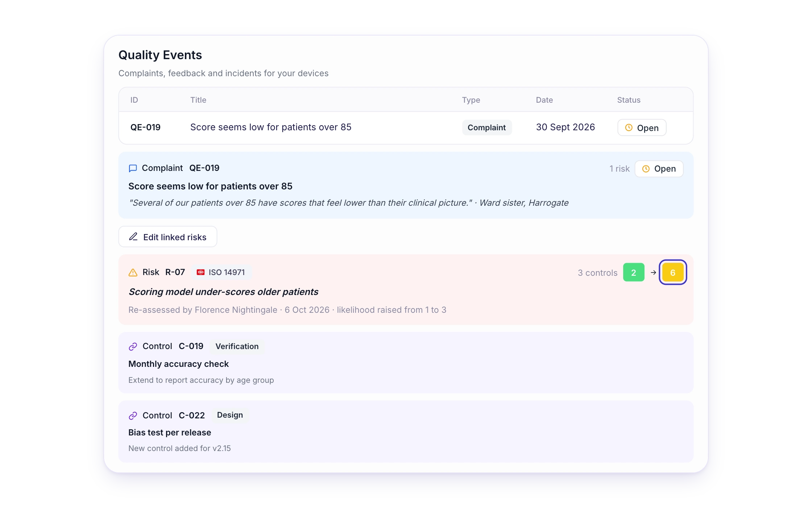Click the link icon beside Control C-019

[133, 347]
